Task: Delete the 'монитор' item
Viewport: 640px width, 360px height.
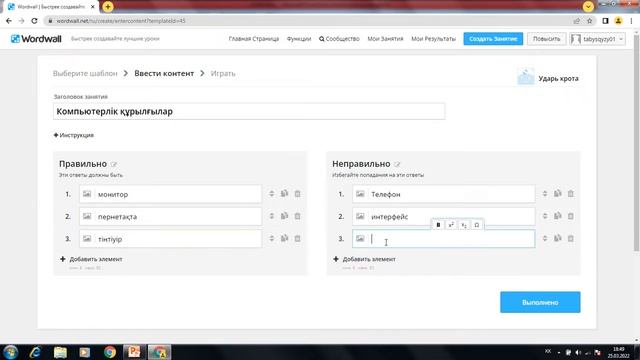Action: (x=298, y=194)
